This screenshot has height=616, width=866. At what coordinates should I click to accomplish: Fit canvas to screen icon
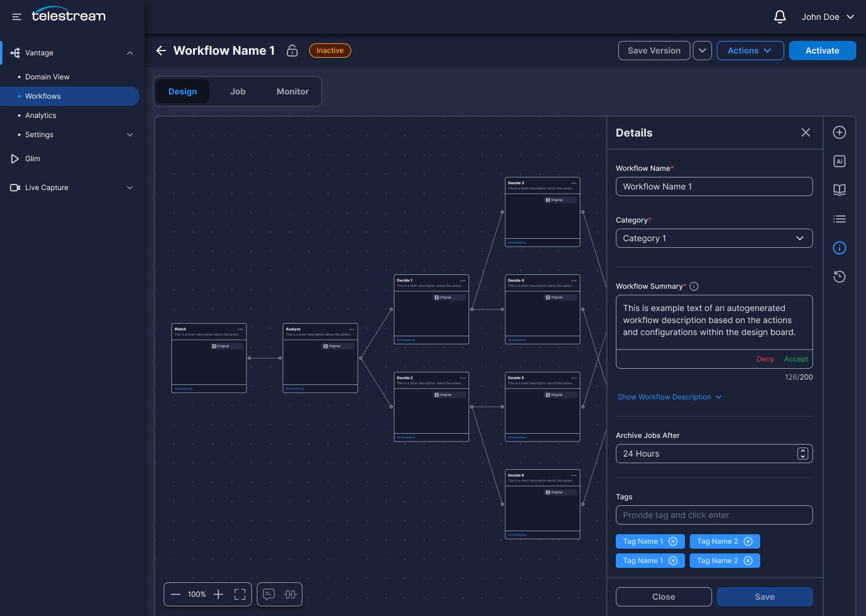[x=240, y=594]
